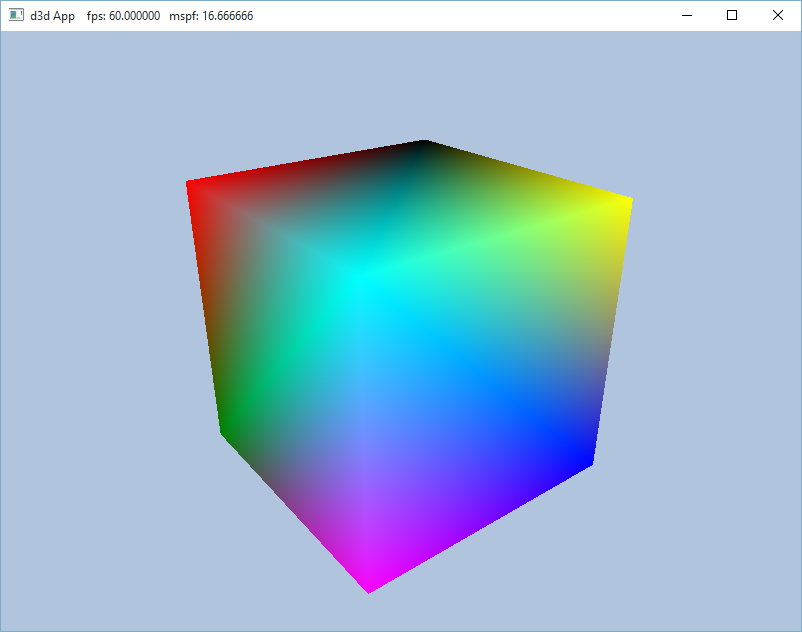Click the fps: 60.000000 readout

tap(124, 16)
